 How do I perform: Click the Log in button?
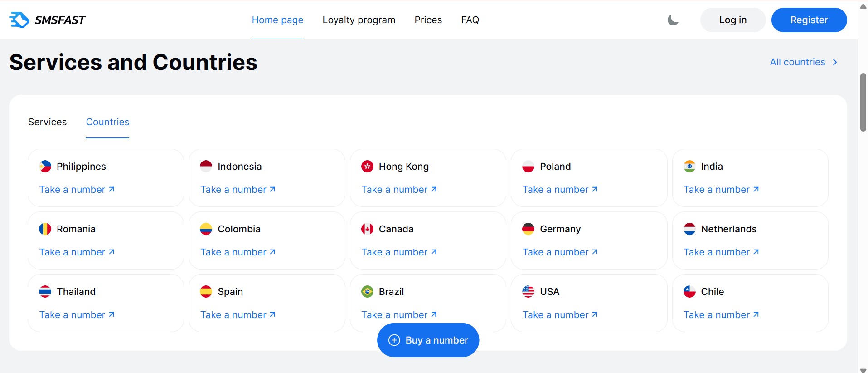tap(733, 20)
